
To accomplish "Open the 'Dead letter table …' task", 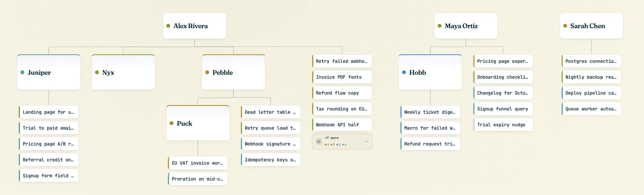I will (271, 112).
